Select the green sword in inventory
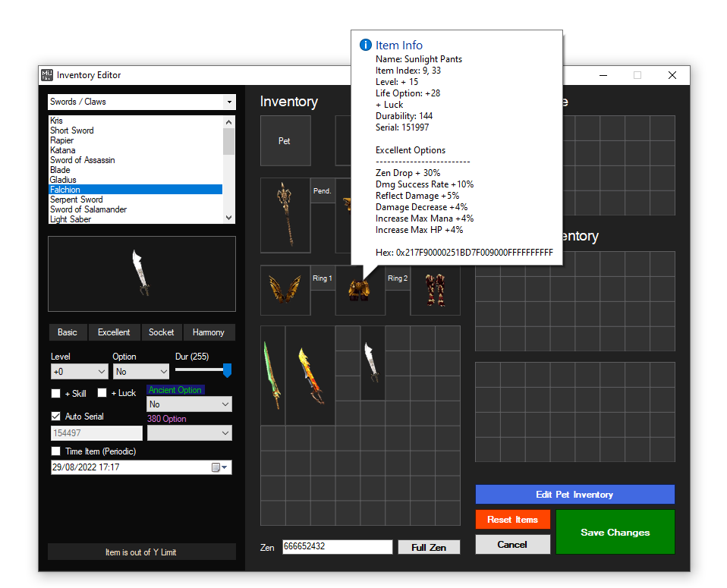The height and width of the screenshot is (588, 727). click(272, 375)
